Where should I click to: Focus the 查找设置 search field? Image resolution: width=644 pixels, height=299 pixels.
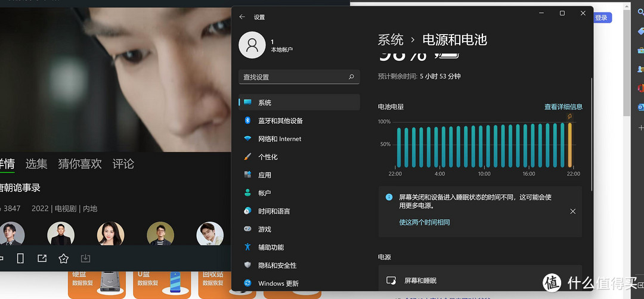(299, 77)
